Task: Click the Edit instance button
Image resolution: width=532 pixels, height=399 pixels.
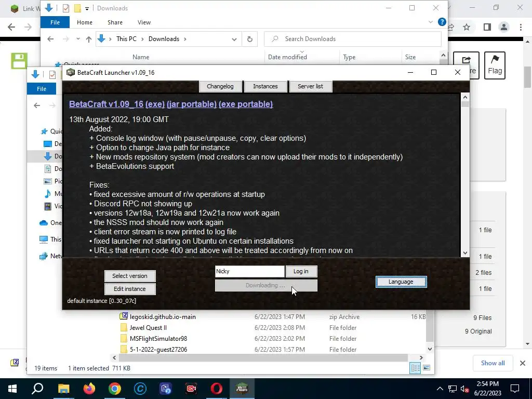Action: 130,289
